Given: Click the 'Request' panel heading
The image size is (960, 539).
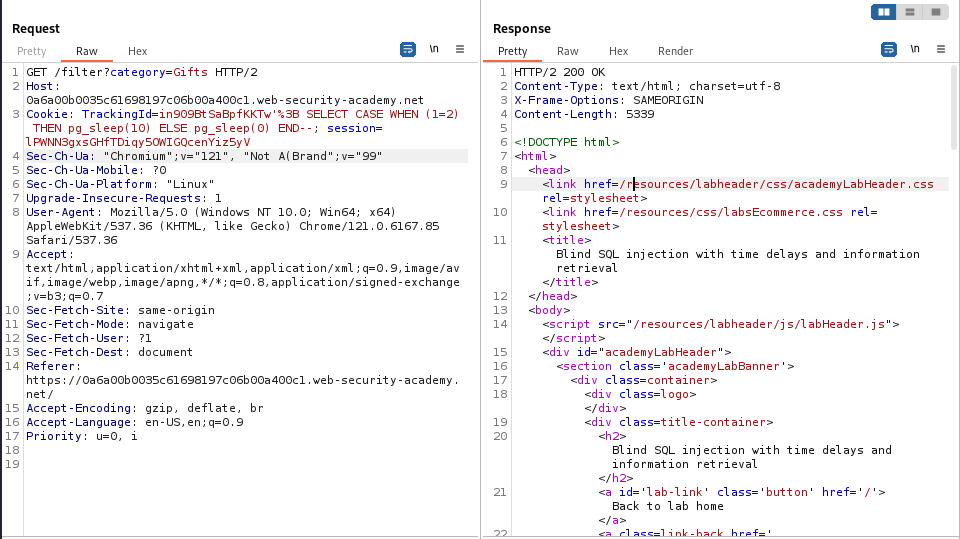Looking at the screenshot, I should (x=36, y=29).
